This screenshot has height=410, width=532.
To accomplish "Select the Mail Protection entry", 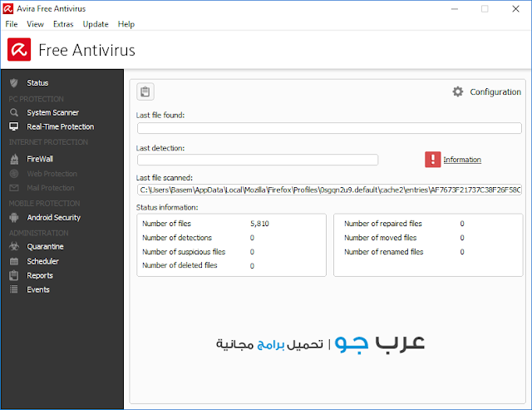I will 51,188.
